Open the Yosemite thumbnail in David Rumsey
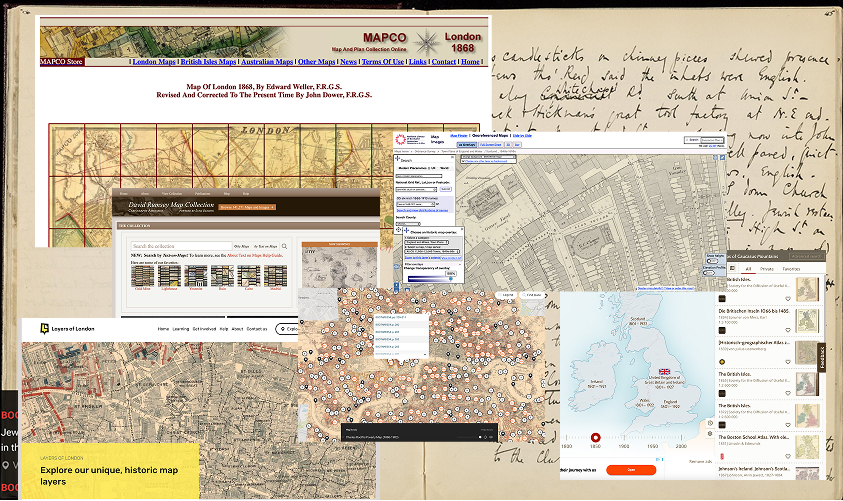 196,276
